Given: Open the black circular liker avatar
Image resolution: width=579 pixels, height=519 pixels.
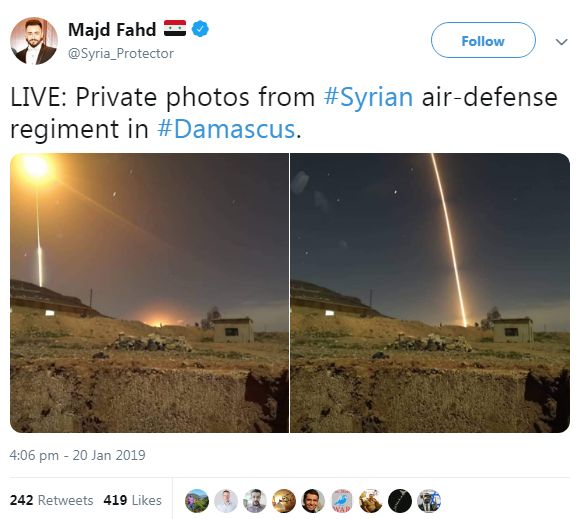Looking at the screenshot, I should pyautogui.click(x=400, y=501).
